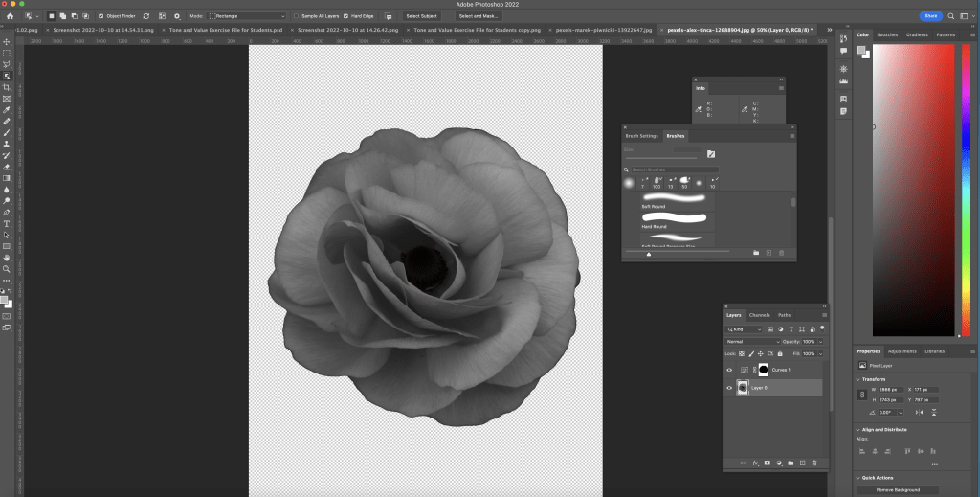Flip horizontally in the Transform section

[919, 412]
